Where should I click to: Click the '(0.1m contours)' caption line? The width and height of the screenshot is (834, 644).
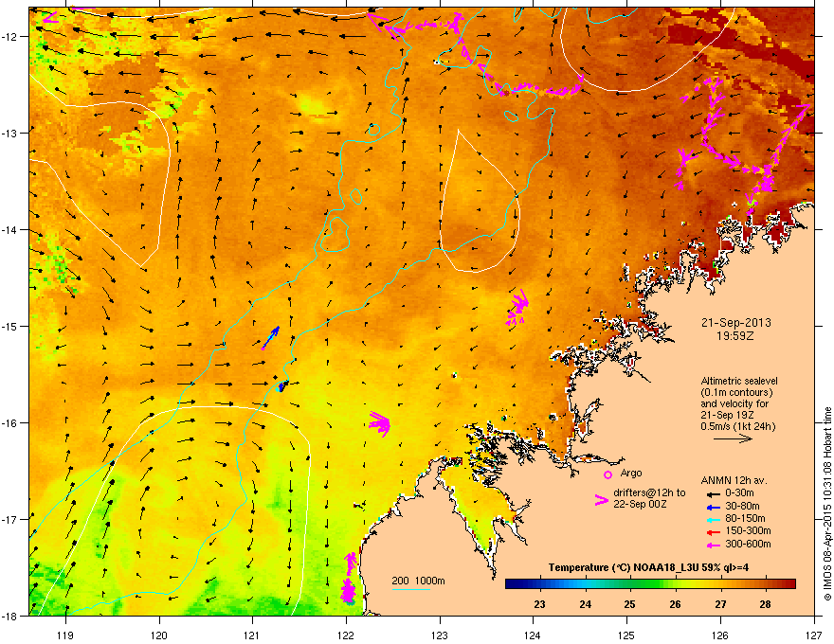tap(736, 392)
